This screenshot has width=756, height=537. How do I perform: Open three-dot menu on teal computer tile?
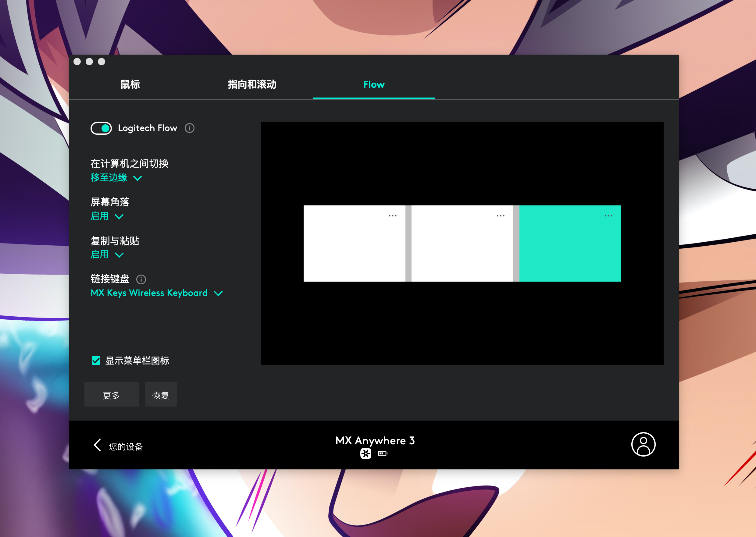point(608,216)
